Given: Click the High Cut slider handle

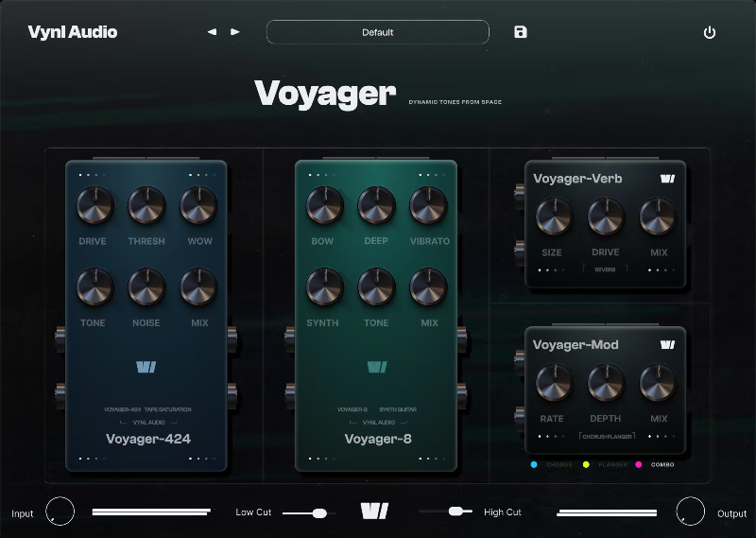Looking at the screenshot, I should [455, 511].
